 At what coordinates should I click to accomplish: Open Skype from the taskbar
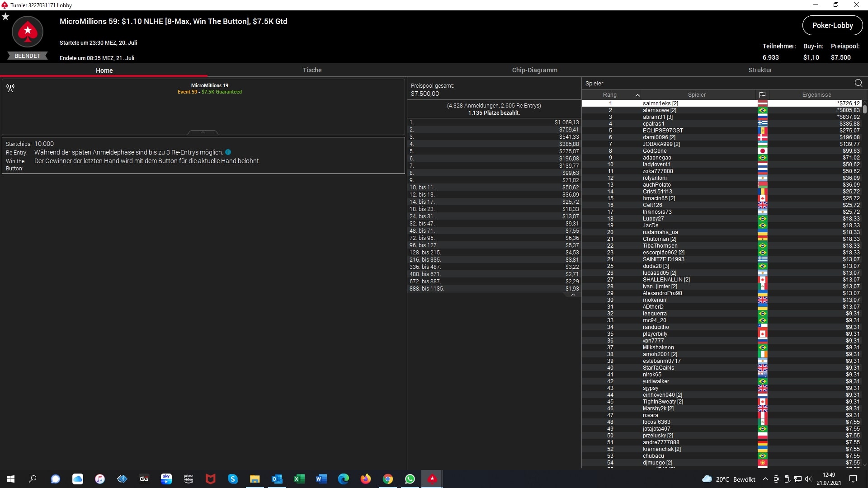pos(233,479)
